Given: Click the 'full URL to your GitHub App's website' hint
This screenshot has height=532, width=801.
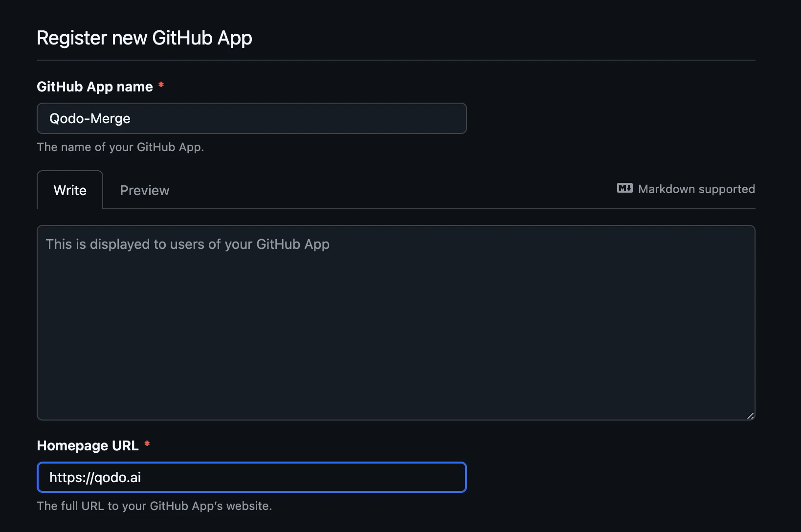Looking at the screenshot, I should [155, 506].
